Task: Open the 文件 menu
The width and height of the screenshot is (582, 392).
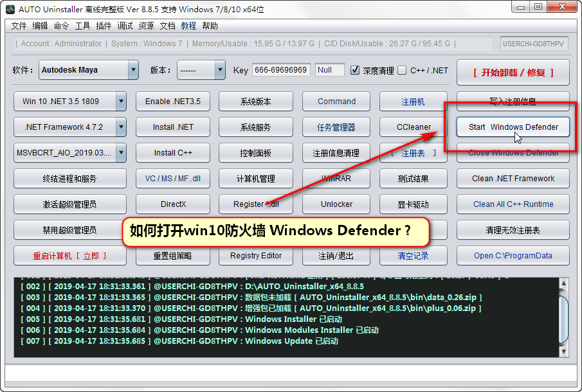Action: point(19,26)
